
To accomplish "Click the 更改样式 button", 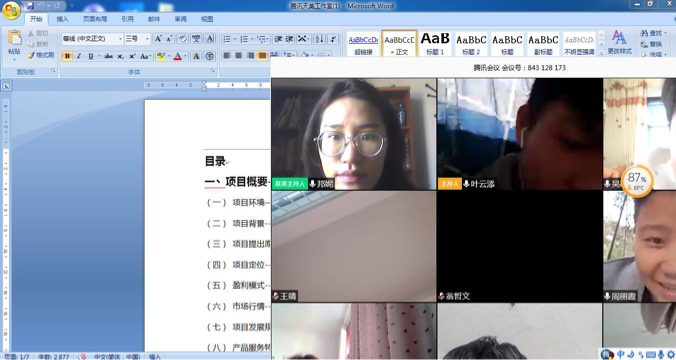I will click(x=620, y=42).
